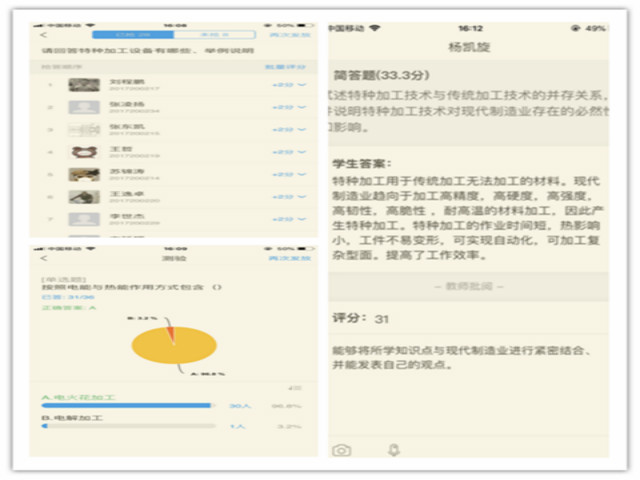Screen dimensions: 640x480
Task: Tap the Wi-Fi icon in the right screen status bar
Action: click(x=374, y=28)
